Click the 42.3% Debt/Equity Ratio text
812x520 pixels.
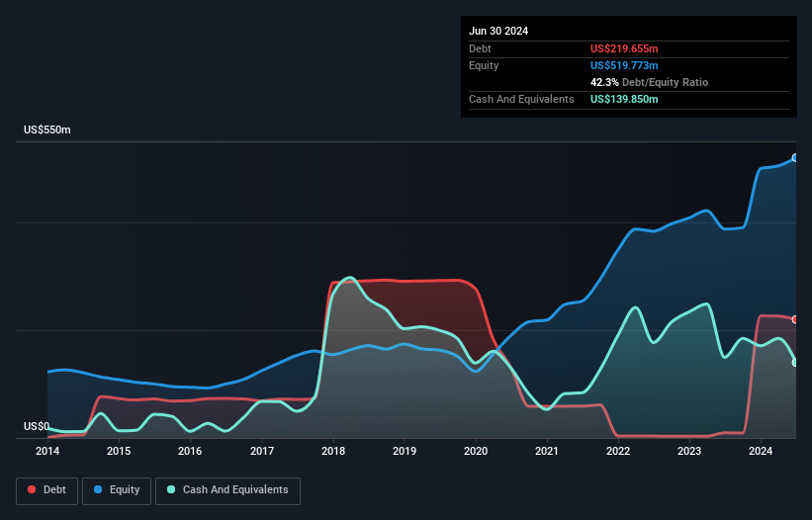click(649, 82)
